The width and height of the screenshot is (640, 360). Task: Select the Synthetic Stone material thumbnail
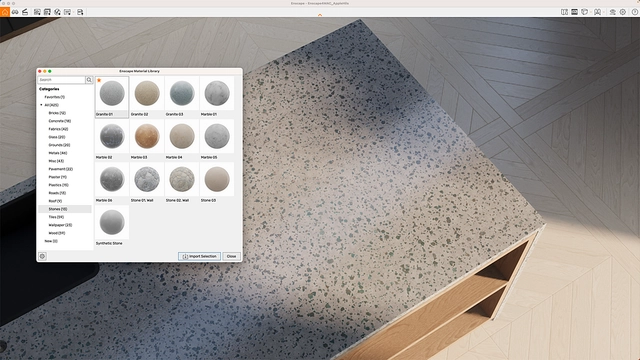click(x=112, y=222)
